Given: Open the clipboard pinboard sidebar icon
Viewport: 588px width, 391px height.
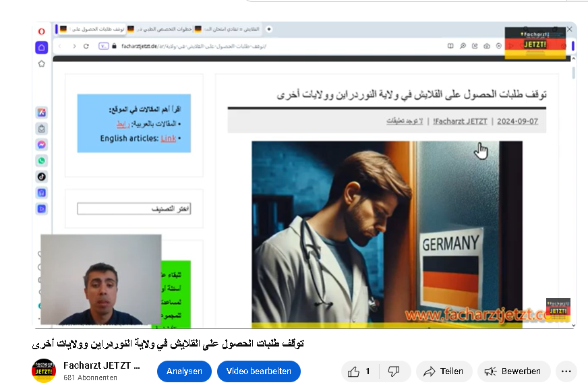Looking at the screenshot, I should (42, 129).
